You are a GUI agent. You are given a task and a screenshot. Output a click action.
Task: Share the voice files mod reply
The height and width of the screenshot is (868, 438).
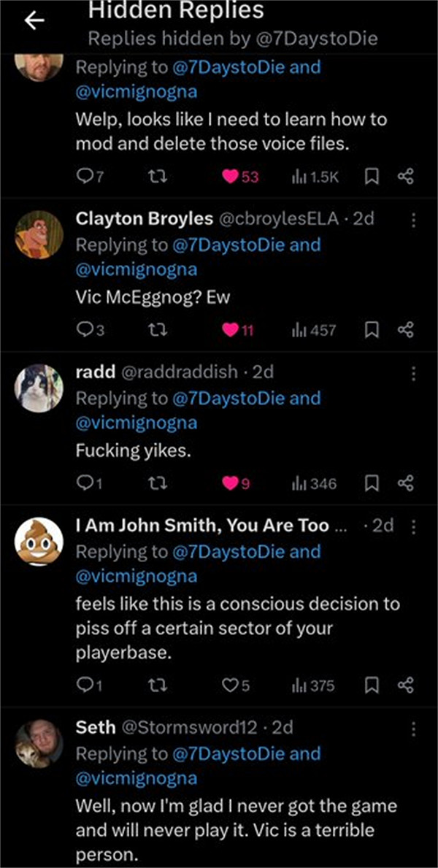(x=406, y=177)
